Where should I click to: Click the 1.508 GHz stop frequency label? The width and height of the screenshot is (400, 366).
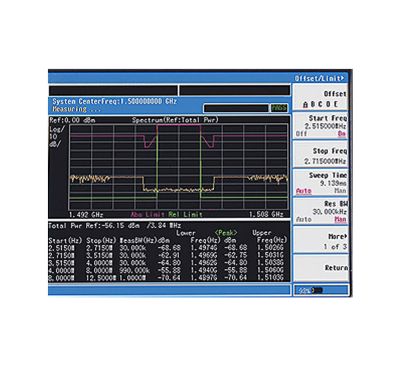(267, 214)
